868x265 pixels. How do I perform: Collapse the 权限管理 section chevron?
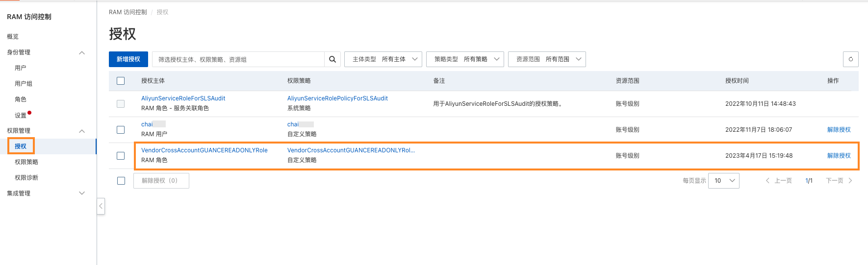coord(82,131)
